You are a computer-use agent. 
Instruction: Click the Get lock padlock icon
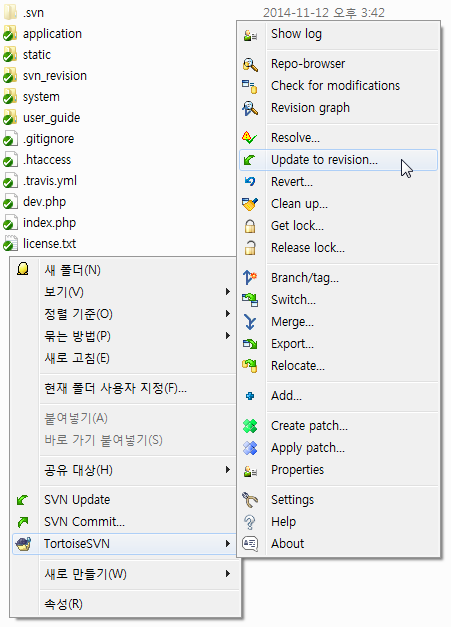point(250,226)
